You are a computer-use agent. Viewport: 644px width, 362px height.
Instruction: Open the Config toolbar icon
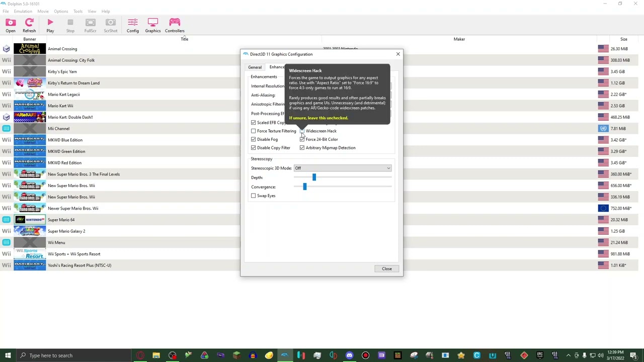coord(133,25)
